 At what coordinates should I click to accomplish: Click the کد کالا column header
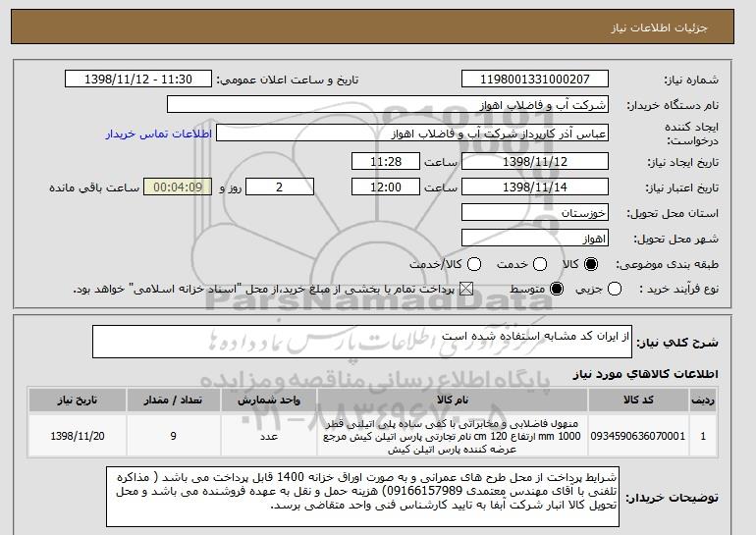[x=638, y=401]
